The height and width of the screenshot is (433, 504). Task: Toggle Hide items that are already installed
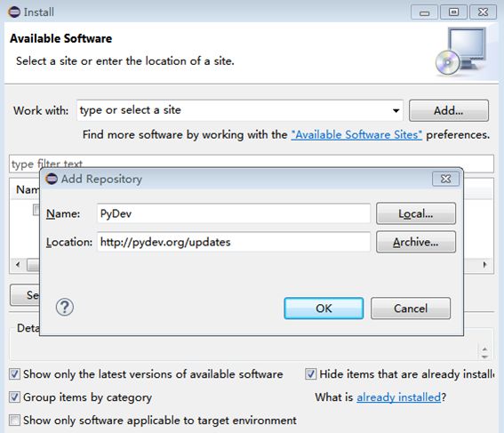click(x=310, y=374)
